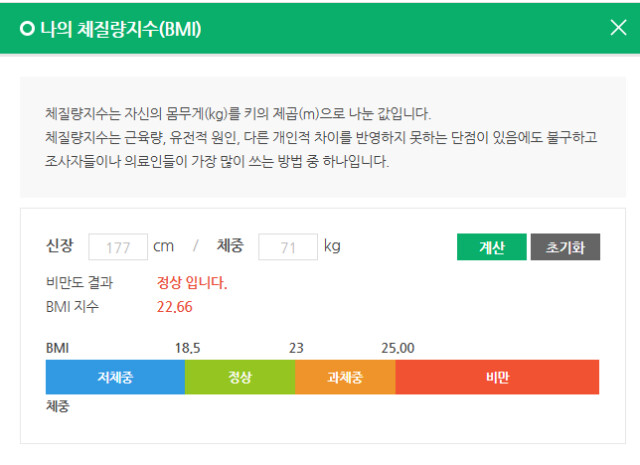Click the 신장 label
The image size is (640, 465).
(60, 246)
